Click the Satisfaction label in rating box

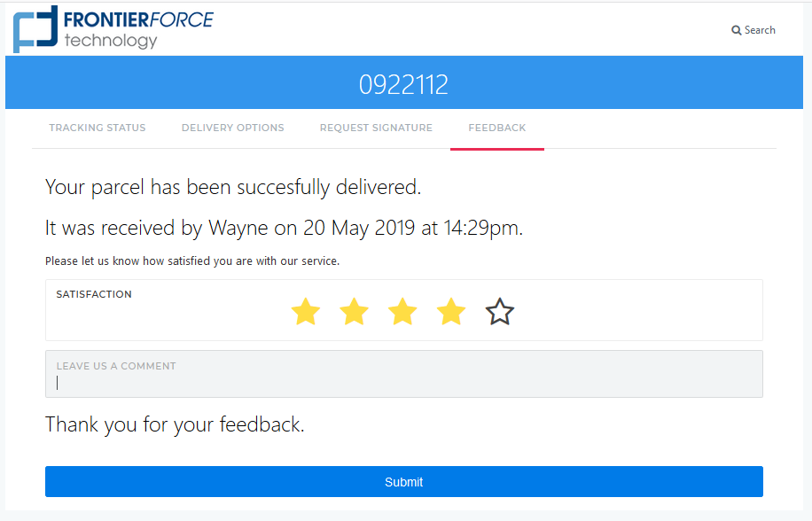(94, 294)
